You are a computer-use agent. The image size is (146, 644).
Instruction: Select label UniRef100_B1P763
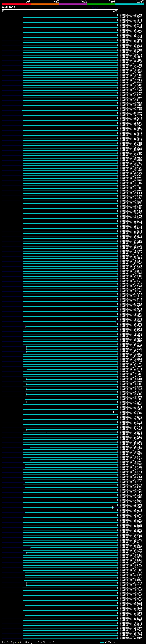coord(131,347)
